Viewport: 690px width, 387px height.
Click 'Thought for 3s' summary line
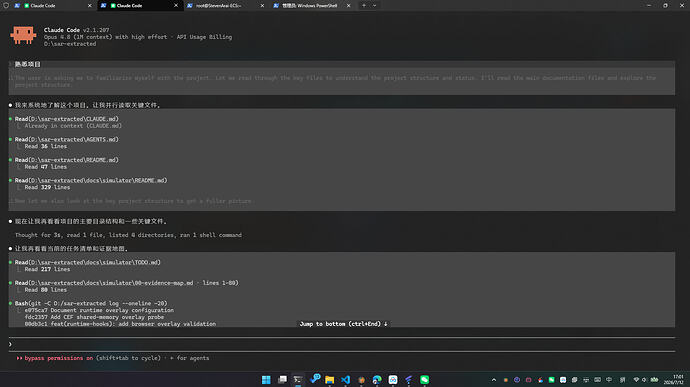coord(128,235)
